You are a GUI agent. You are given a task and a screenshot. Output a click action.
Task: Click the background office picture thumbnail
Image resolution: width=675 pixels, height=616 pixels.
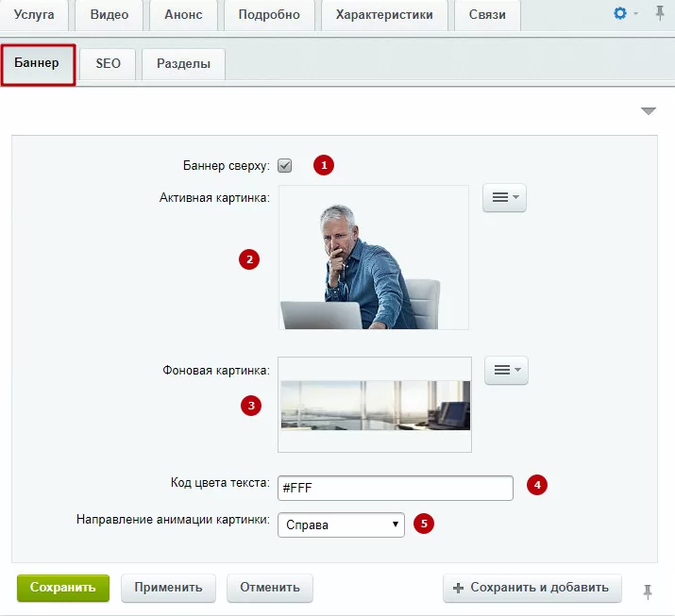pyautogui.click(x=375, y=405)
